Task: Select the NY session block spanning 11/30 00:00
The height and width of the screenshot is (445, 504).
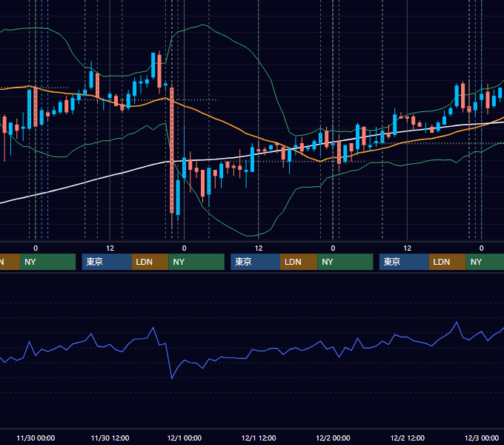Action: pos(47,262)
